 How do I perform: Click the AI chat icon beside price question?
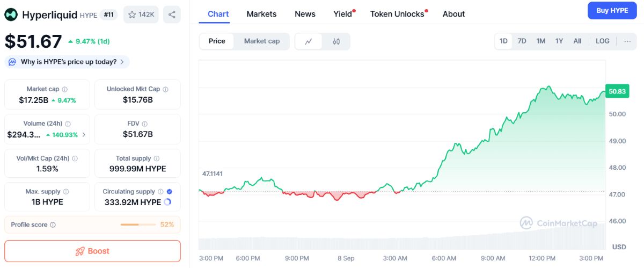[x=12, y=62]
